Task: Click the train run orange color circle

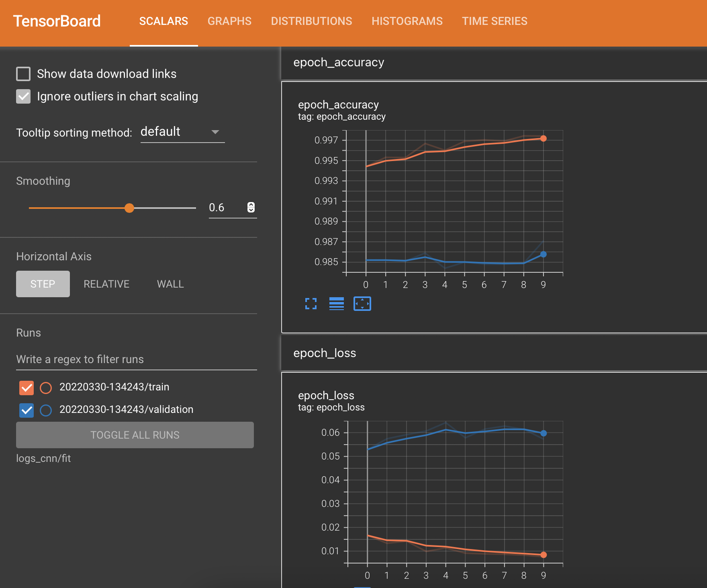Action: click(46, 388)
